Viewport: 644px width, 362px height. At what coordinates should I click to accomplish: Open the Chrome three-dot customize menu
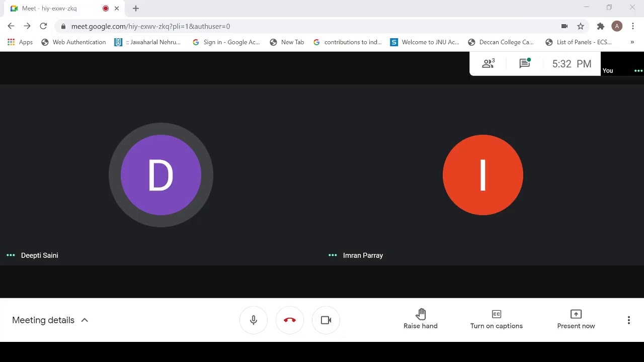(x=633, y=26)
